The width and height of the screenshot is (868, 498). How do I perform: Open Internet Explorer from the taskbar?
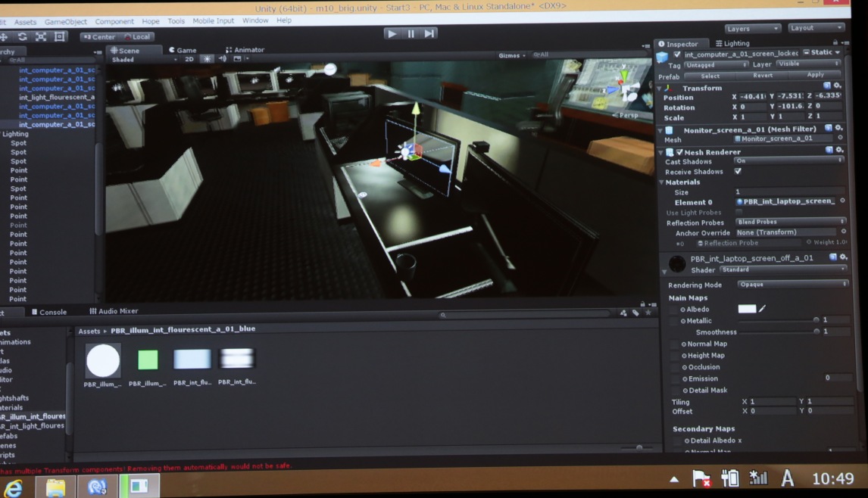[13, 487]
